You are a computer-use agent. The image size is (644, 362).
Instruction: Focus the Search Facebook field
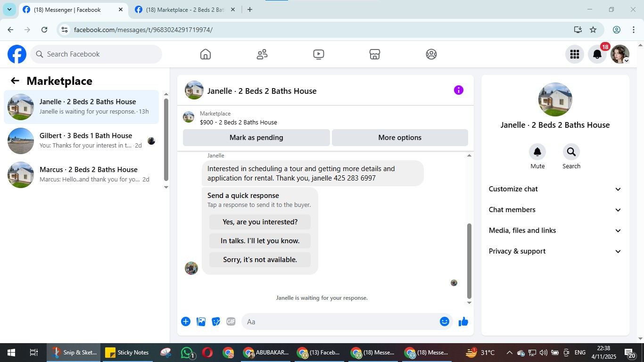tap(96, 54)
